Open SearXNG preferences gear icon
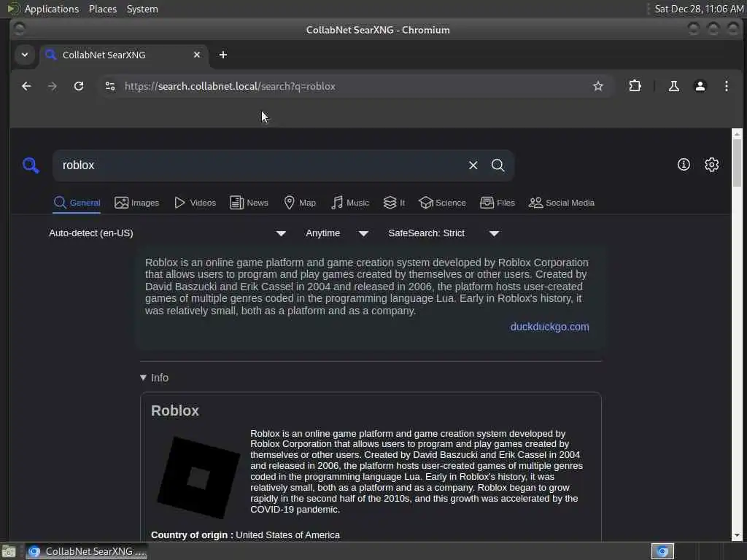747x560 pixels. click(712, 165)
